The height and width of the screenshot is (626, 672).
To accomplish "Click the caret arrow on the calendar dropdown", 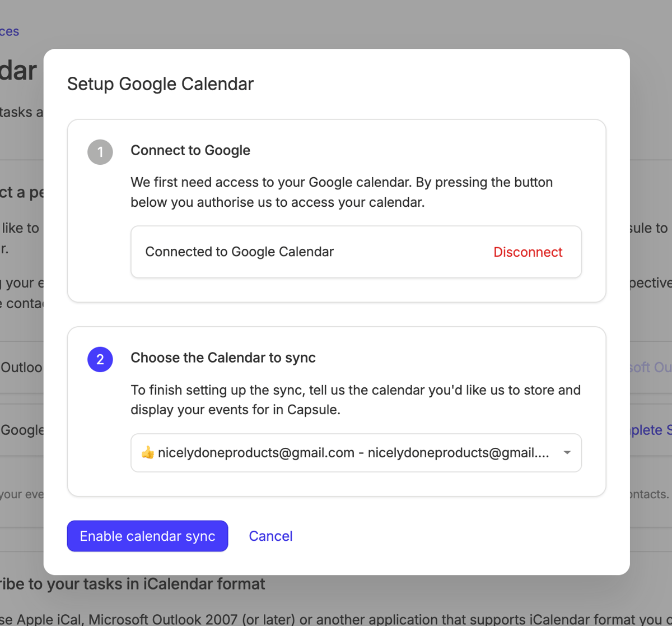I will coord(567,453).
